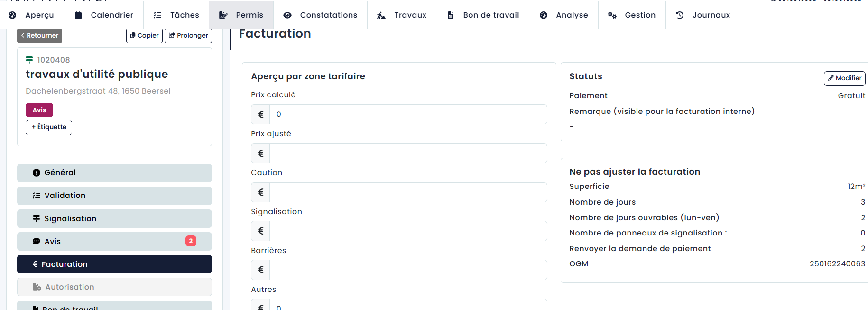The height and width of the screenshot is (310, 868).
Task: Click the euro symbol beside Barrières
Action: (x=260, y=270)
